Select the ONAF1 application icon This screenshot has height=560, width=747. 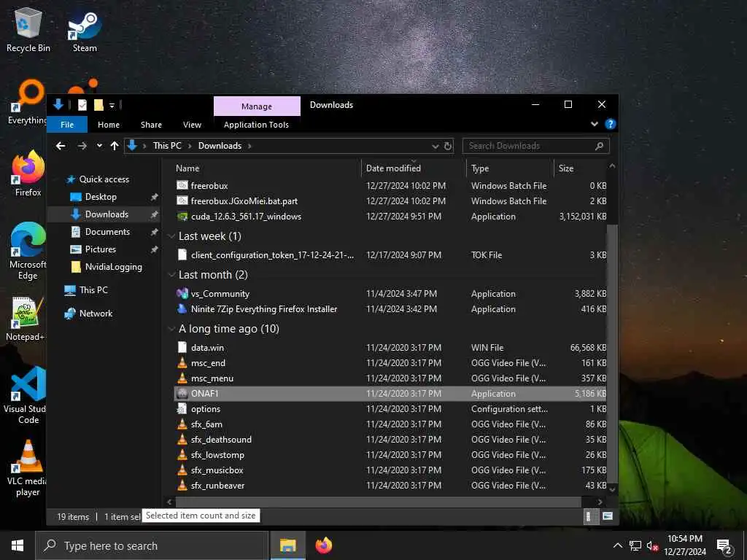tap(182, 394)
